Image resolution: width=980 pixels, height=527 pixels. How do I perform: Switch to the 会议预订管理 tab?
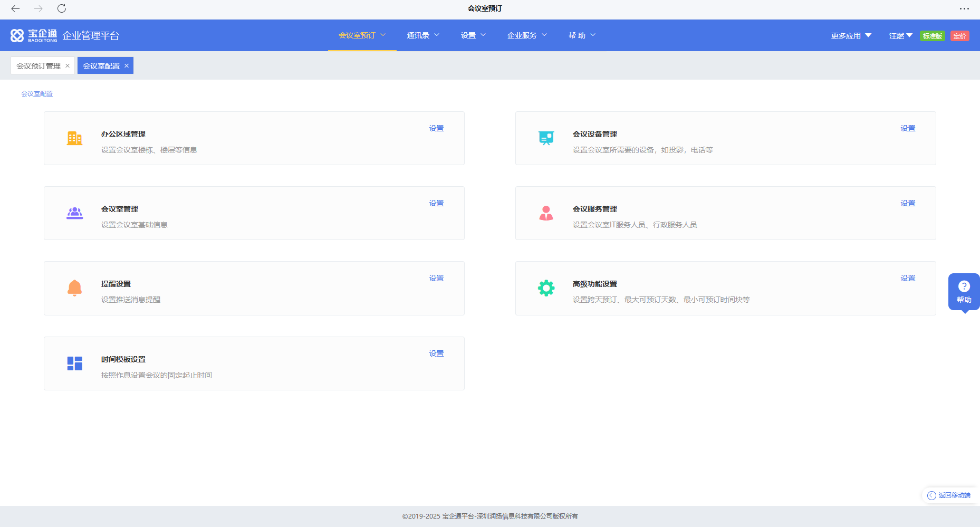(x=39, y=66)
